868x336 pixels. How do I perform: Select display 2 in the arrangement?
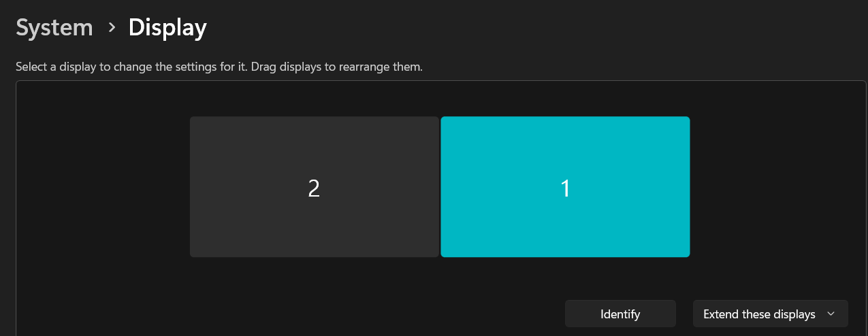[x=314, y=187]
